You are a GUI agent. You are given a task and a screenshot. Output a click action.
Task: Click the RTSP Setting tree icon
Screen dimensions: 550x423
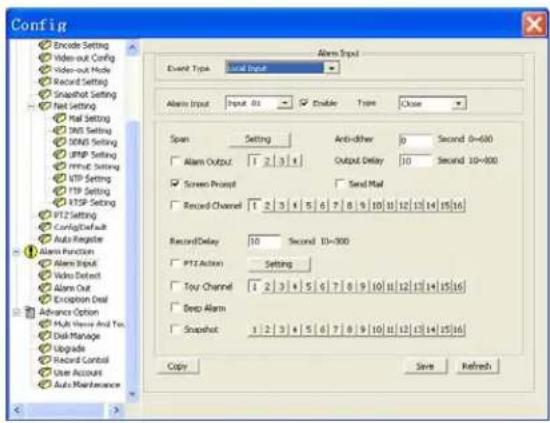tap(60, 202)
